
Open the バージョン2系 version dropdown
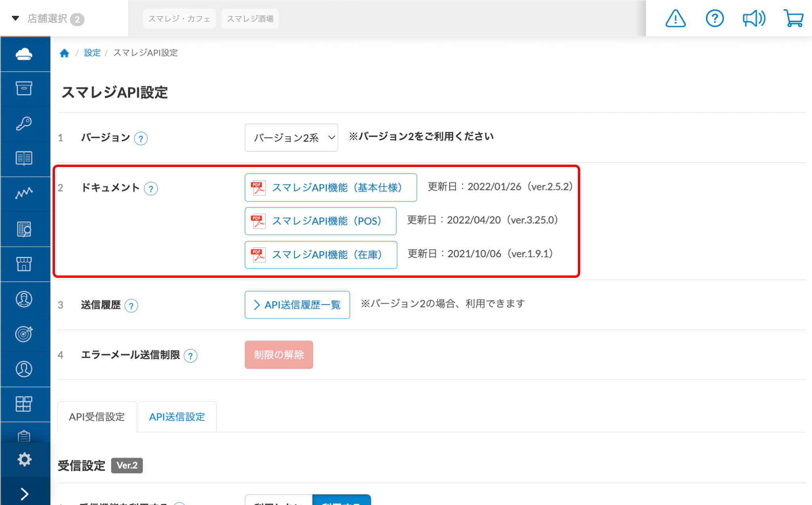coord(291,137)
